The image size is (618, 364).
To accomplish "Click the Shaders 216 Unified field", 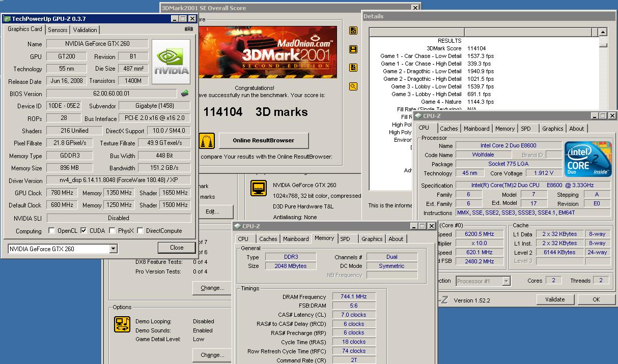I will point(74,131).
